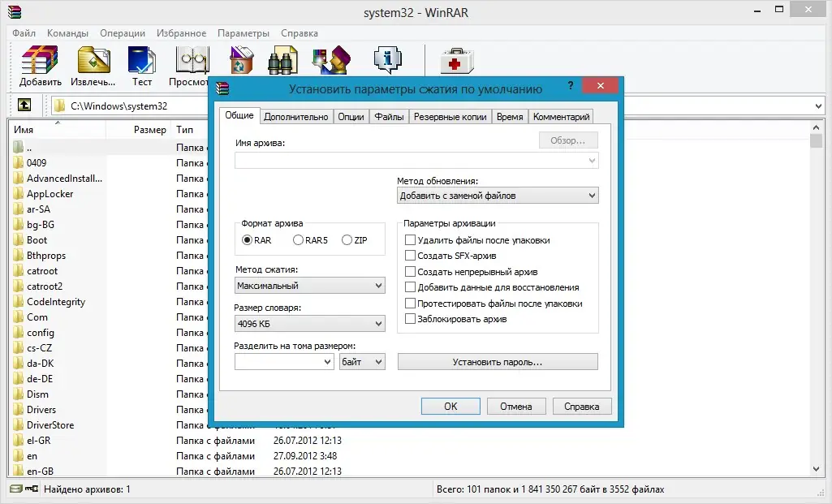832x504 pixels.
Task: Sort by the Размер column header
Action: click(x=138, y=129)
